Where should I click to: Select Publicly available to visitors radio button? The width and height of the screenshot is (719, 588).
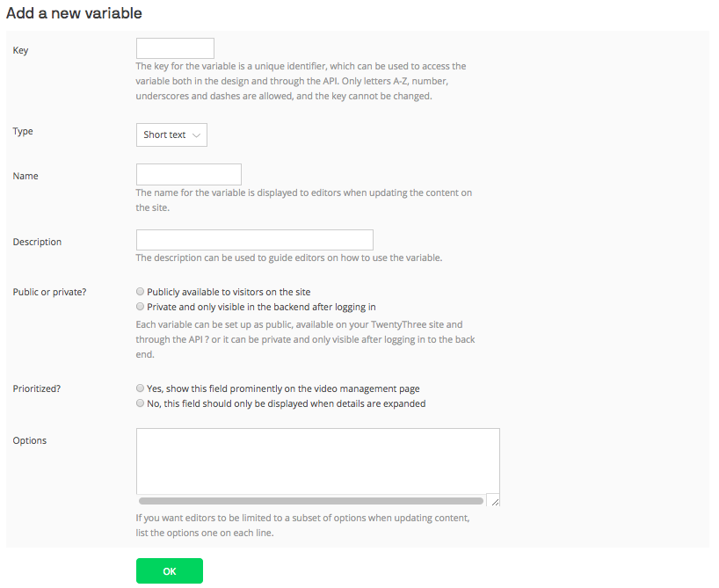[x=141, y=291]
